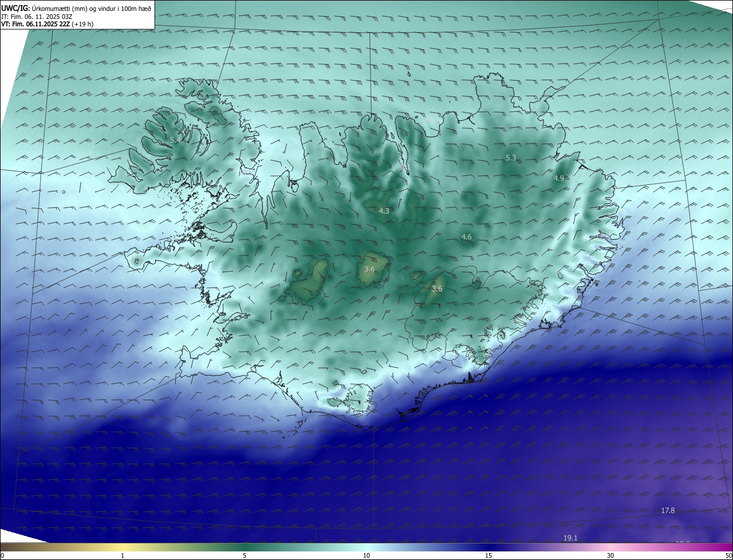Click the 0 tick on the color scale
Viewport: 733px width, 560px height.
pos(2,555)
